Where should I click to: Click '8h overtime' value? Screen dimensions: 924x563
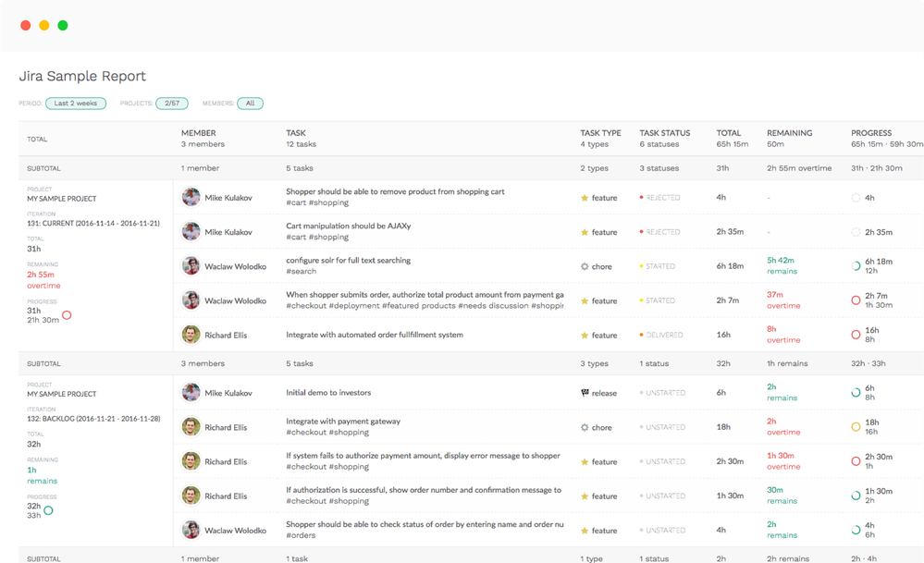point(783,335)
